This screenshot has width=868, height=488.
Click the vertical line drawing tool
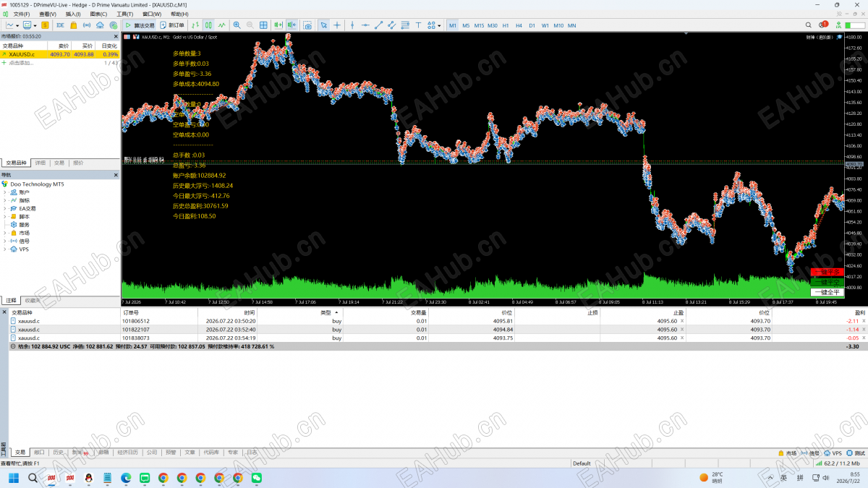point(352,25)
